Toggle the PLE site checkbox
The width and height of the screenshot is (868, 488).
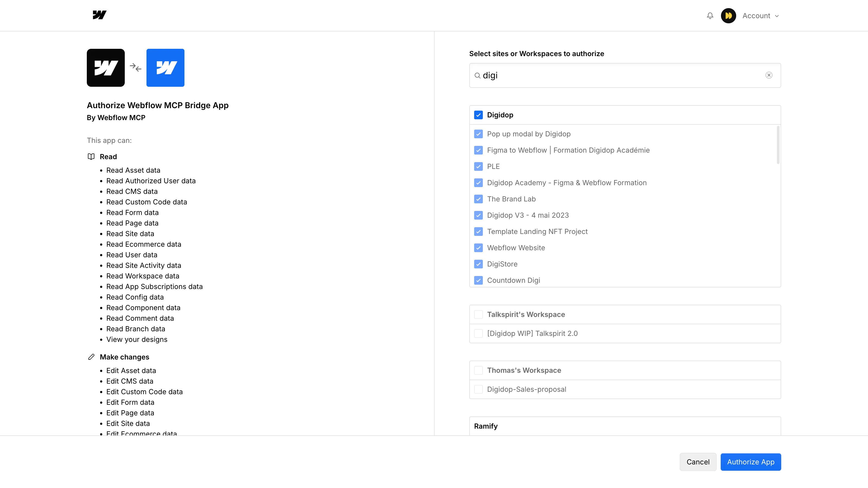(x=478, y=166)
